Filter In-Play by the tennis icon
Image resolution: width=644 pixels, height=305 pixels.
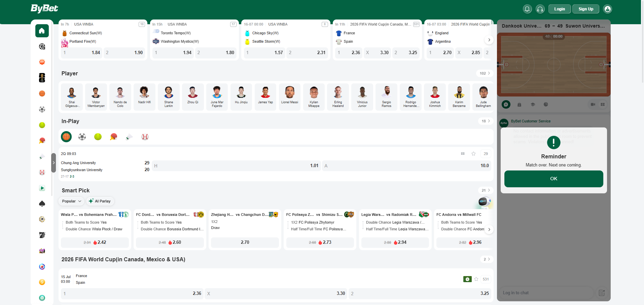(98, 137)
